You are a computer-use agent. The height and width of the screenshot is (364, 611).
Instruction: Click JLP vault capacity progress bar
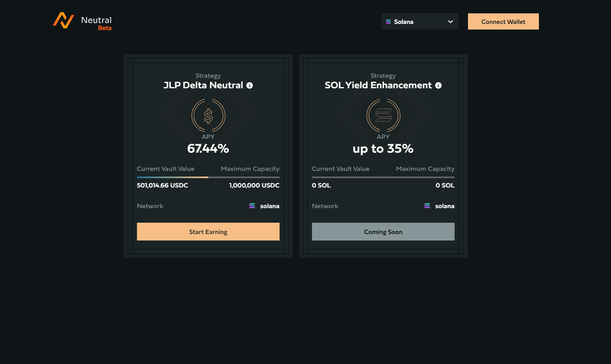[208, 177]
